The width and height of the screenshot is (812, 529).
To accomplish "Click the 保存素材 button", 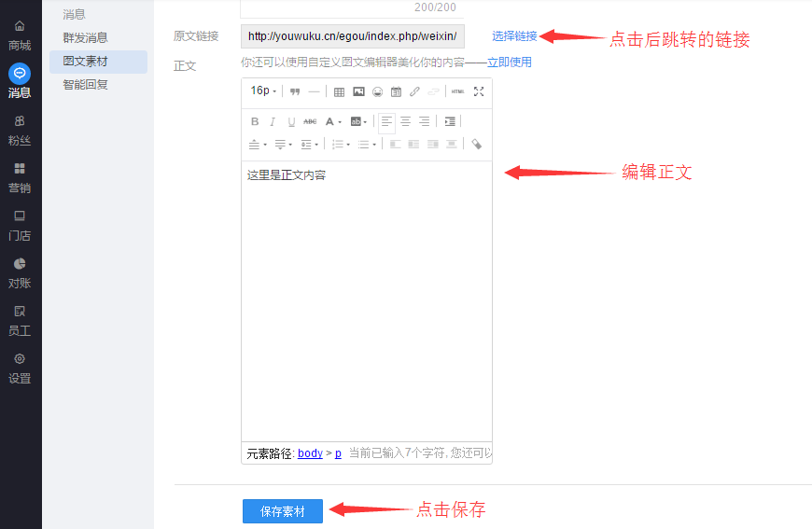I will click(282, 511).
